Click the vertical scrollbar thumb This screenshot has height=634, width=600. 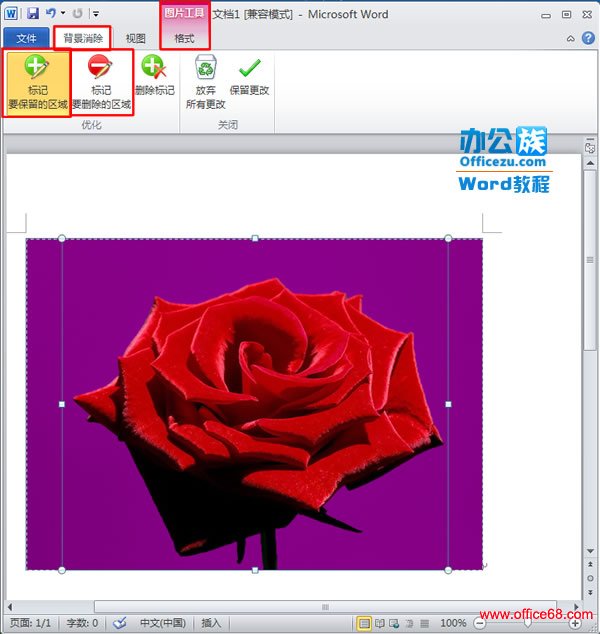590,260
